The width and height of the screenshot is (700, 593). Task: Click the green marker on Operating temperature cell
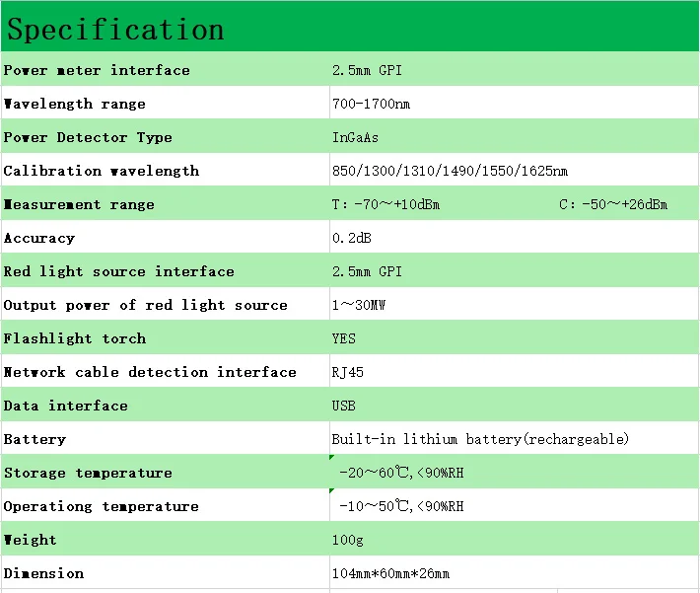331,490
